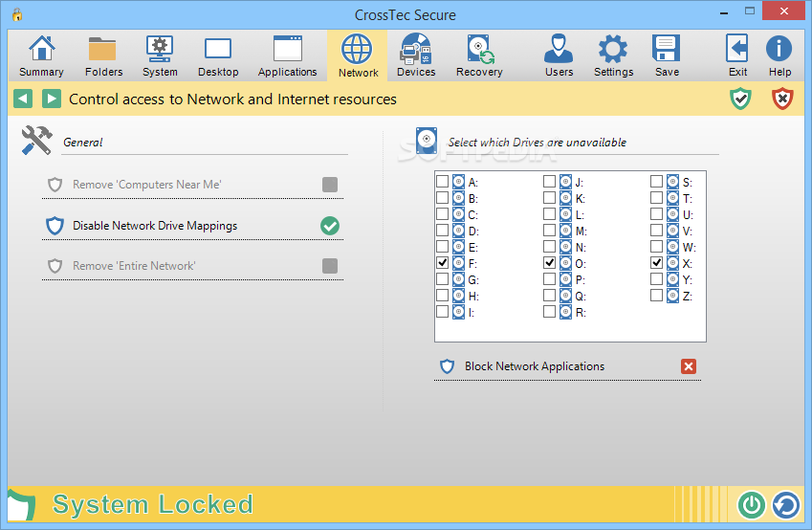Click shield icon beside Disable Network Drive Mappings

tap(55, 226)
